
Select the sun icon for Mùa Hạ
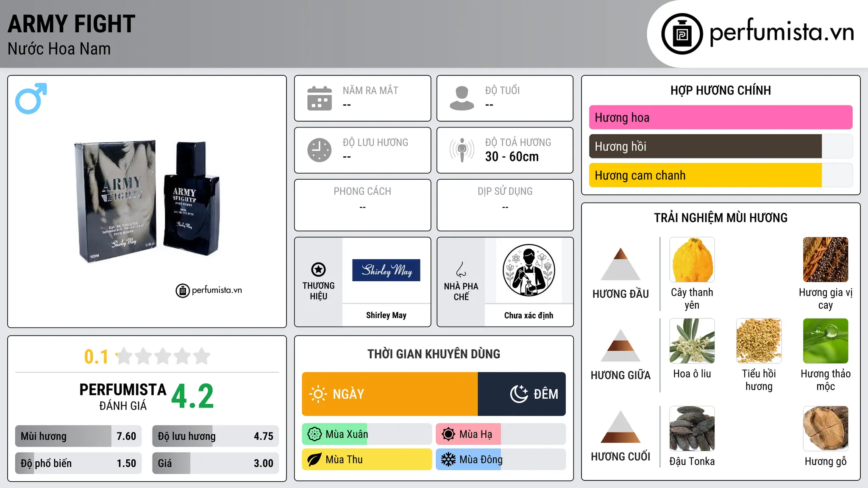pos(448,434)
